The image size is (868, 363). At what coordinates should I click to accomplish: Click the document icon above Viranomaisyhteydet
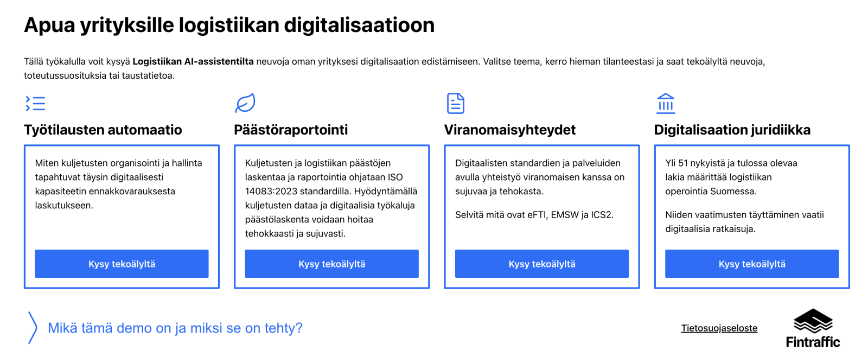[456, 103]
